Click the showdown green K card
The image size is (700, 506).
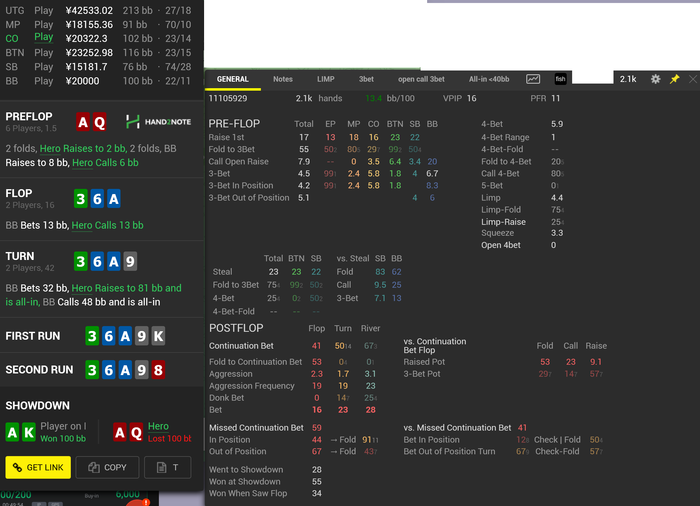pos(29,432)
